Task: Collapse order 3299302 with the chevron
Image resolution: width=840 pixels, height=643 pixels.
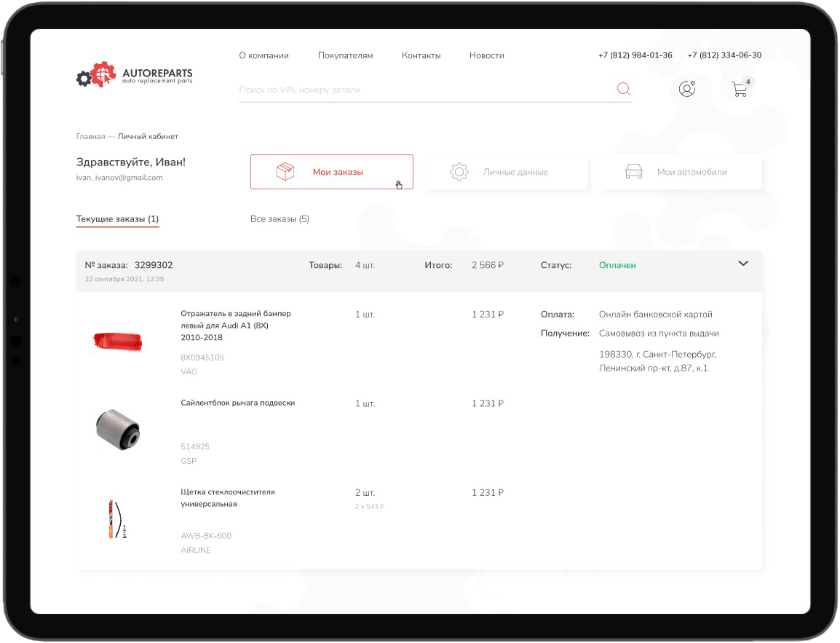Action: pyautogui.click(x=743, y=263)
